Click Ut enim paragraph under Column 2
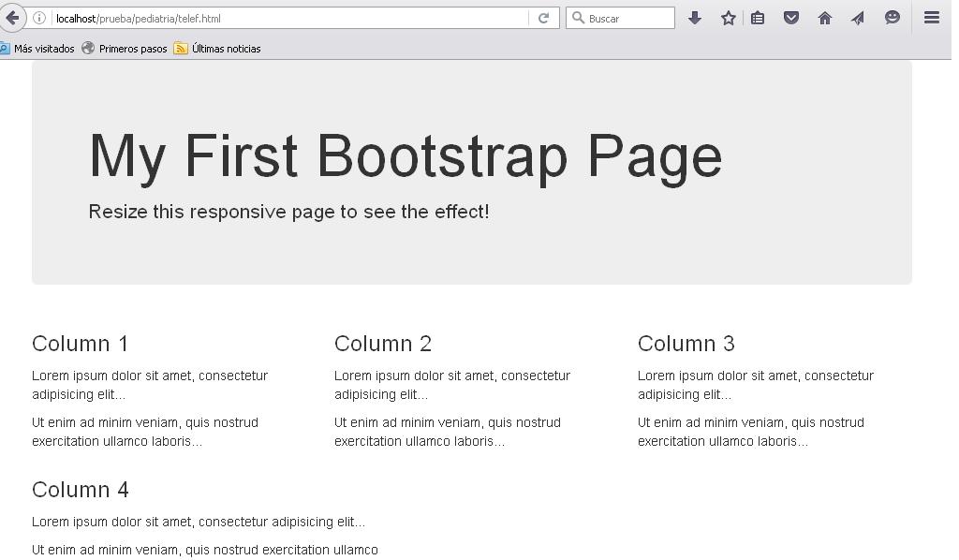This screenshot has width=959, height=560. click(x=447, y=432)
